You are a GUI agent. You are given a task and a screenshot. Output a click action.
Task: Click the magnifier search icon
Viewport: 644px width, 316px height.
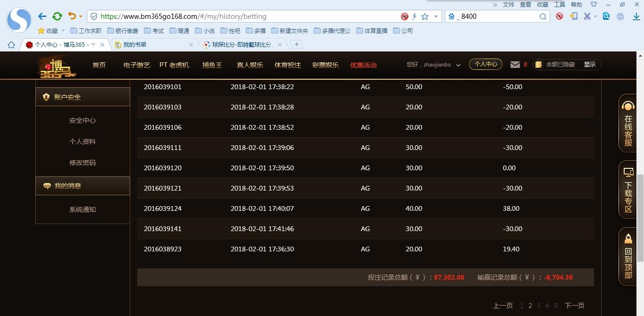tap(543, 17)
